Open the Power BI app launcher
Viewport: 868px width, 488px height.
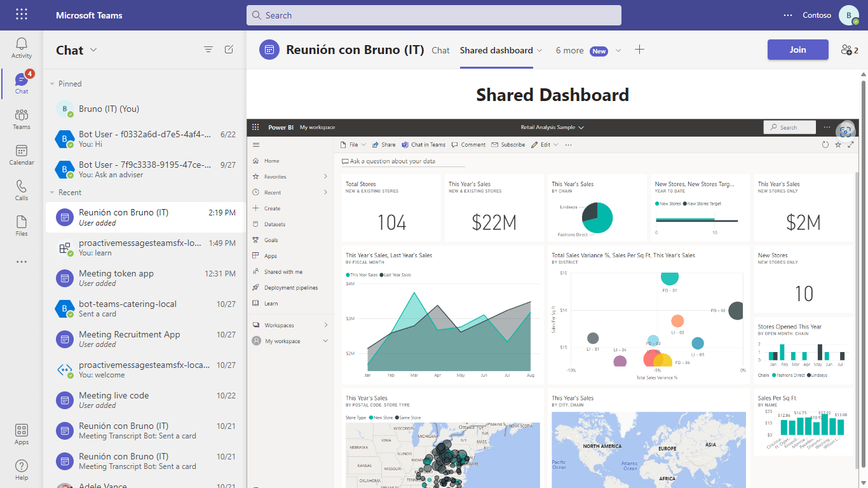pyautogui.click(x=256, y=127)
